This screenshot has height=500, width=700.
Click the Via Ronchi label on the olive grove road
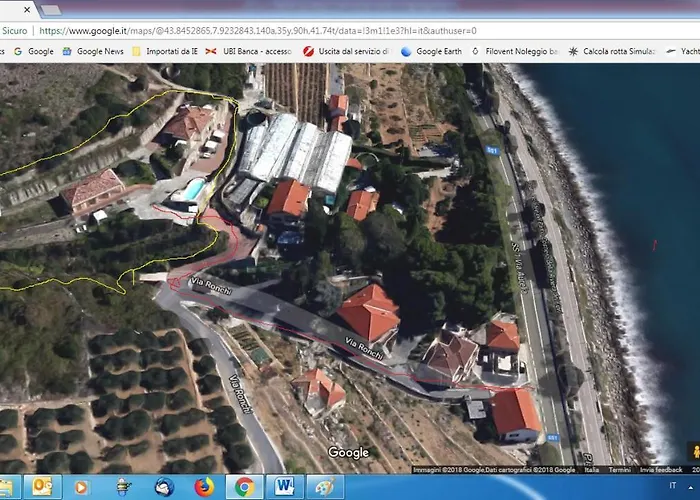pos(241,394)
